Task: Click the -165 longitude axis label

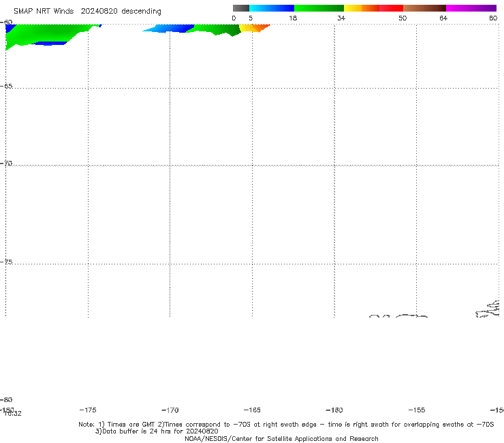Action: 252,410
